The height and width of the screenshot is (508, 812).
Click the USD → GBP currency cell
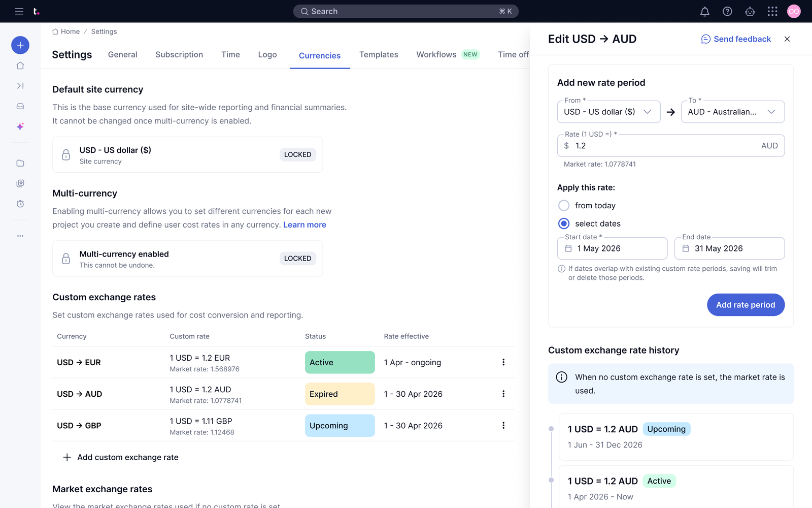point(79,426)
